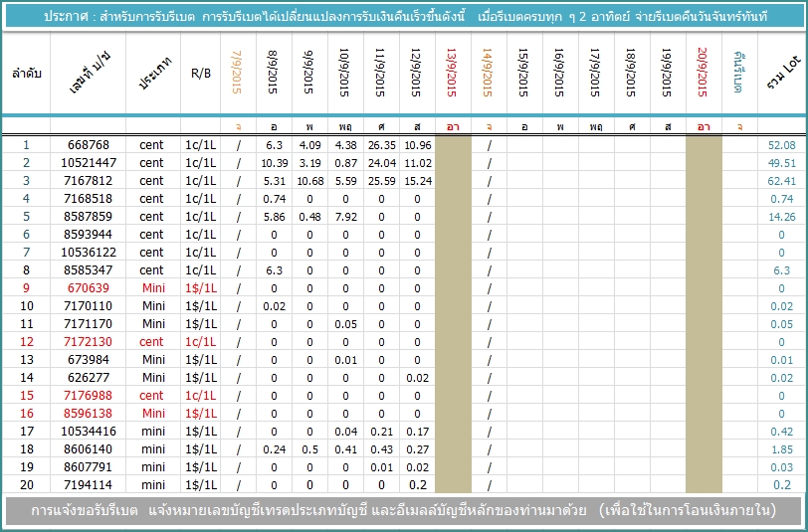Click account number 668768
808x532 pixels.
coord(89,145)
